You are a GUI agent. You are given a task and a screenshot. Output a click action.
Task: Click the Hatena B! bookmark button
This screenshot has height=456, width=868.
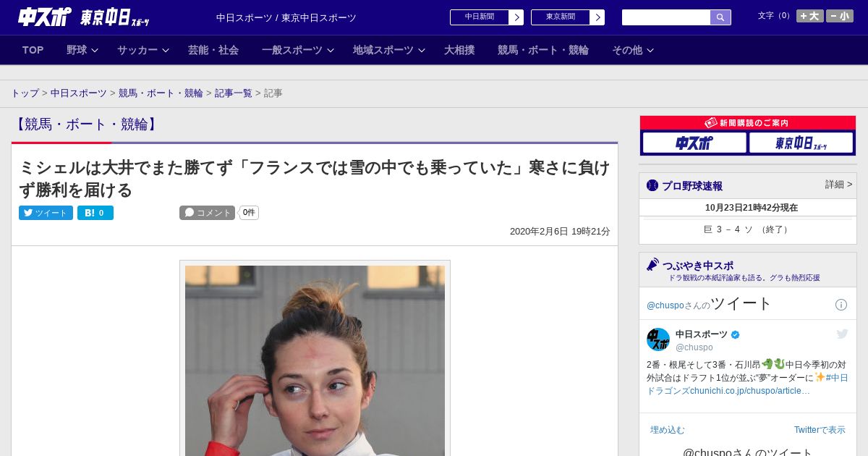point(95,213)
